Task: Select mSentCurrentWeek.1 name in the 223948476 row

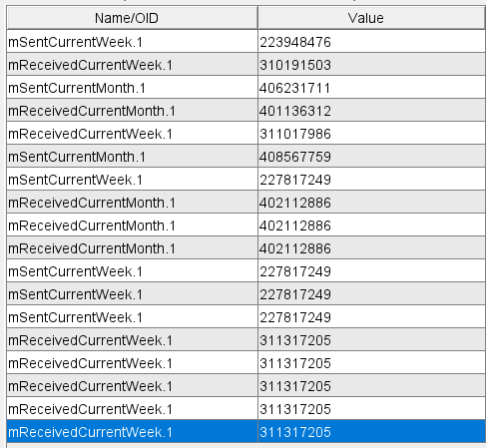Action: click(132, 42)
